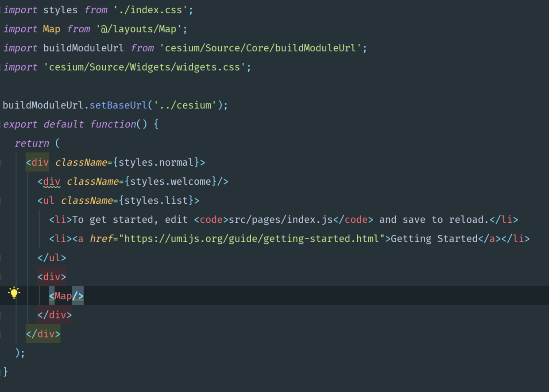Click the 'import' keyword on the widgets.css line
The width and height of the screenshot is (549, 392).
coord(20,67)
